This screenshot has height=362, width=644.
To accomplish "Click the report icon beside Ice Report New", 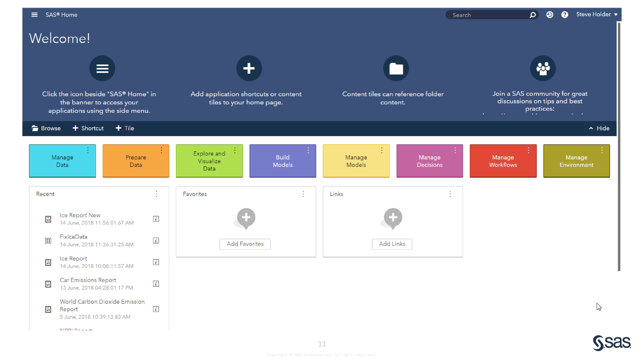I will click(x=48, y=219).
